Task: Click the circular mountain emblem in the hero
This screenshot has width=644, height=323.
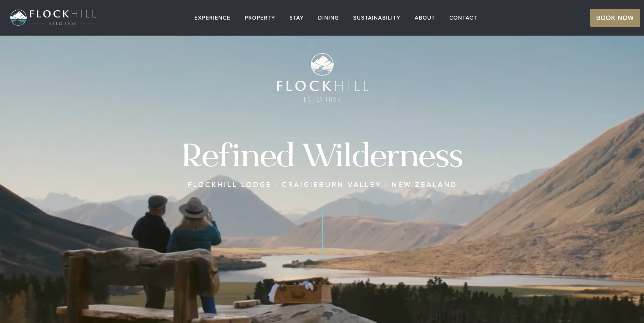Action: coord(322,64)
